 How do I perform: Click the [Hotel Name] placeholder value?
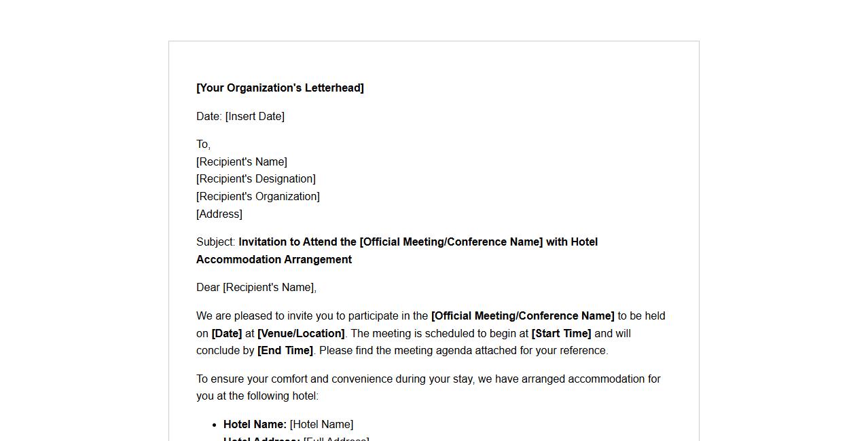click(x=321, y=425)
